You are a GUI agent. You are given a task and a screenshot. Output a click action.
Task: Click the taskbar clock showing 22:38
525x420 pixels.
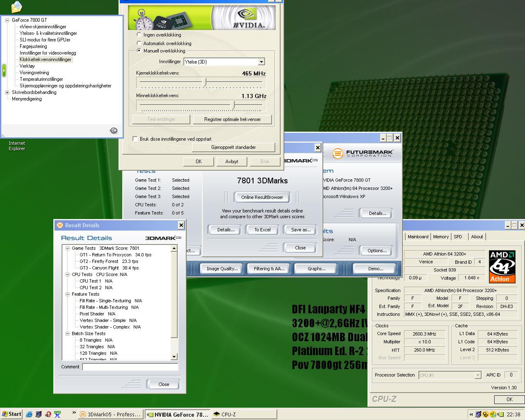coord(514,415)
